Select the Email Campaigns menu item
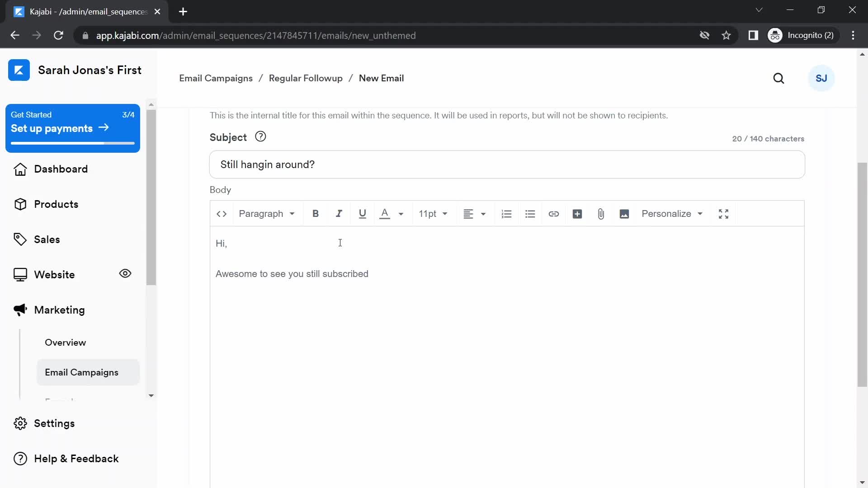 (x=82, y=372)
